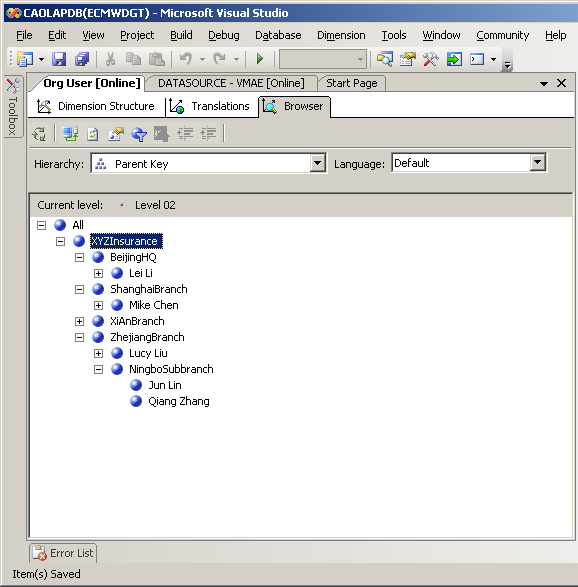Click the Save icon in the toolbar
Image resolution: width=578 pixels, height=587 pixels.
[59, 59]
